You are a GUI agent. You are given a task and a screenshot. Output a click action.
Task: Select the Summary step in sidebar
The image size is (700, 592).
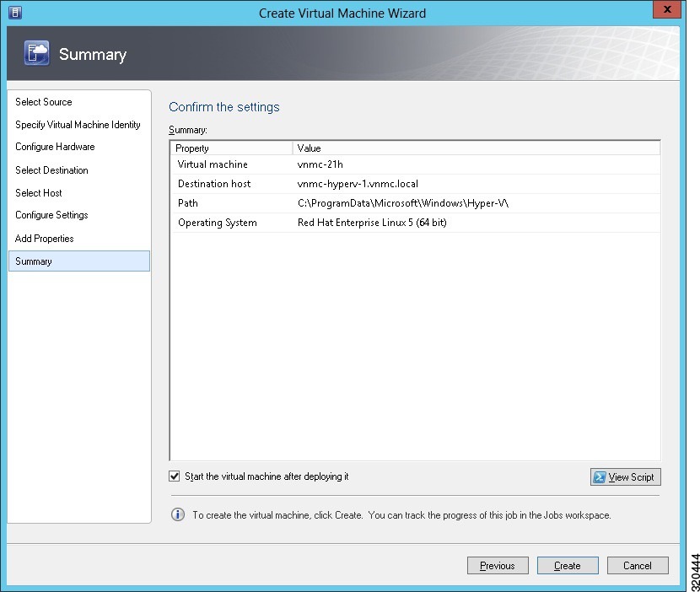[34, 261]
